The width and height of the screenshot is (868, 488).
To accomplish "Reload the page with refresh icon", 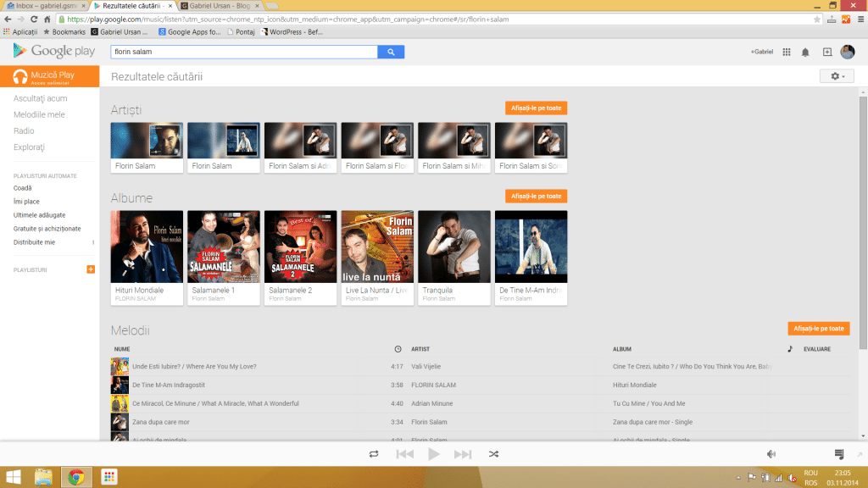I will (34, 19).
